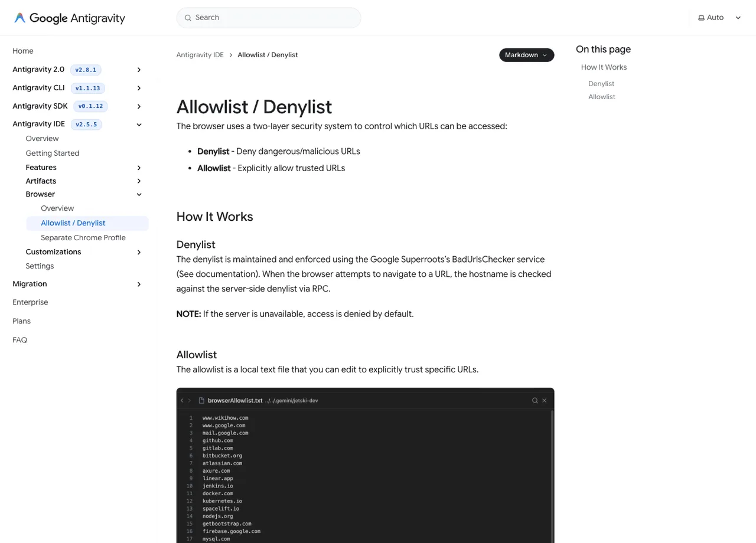The width and height of the screenshot is (756, 543).
Task: Expand the Antigravity 2.0 section chevron
Action: [x=139, y=70]
